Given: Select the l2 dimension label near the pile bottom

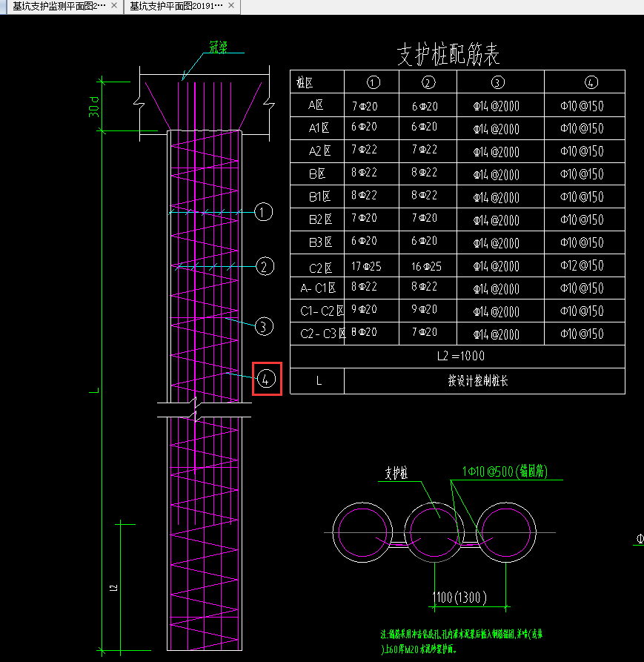Looking at the screenshot, I should pos(113,587).
